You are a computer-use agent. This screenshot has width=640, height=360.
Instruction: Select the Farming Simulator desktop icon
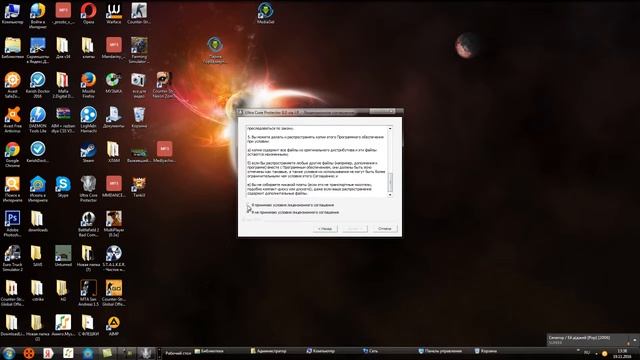coord(139,50)
